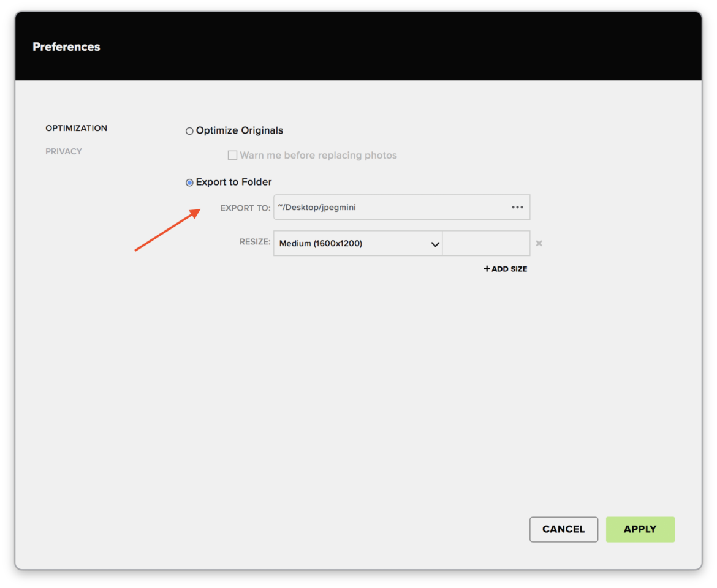The image size is (717, 588).
Task: Dismiss preferences with CANCEL
Action: 563,529
